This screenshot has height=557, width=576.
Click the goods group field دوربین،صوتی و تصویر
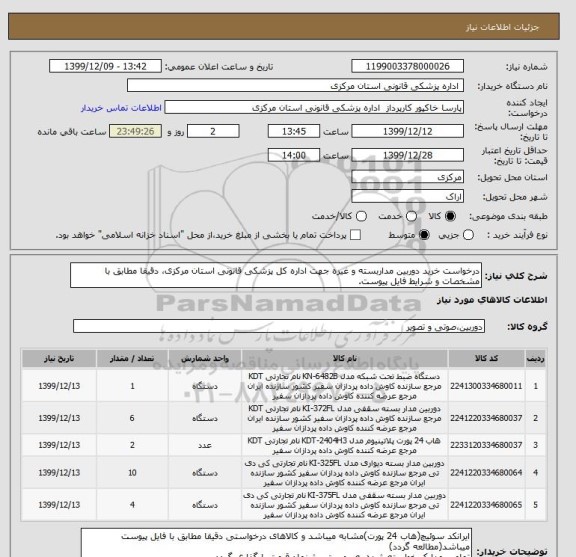(x=279, y=326)
